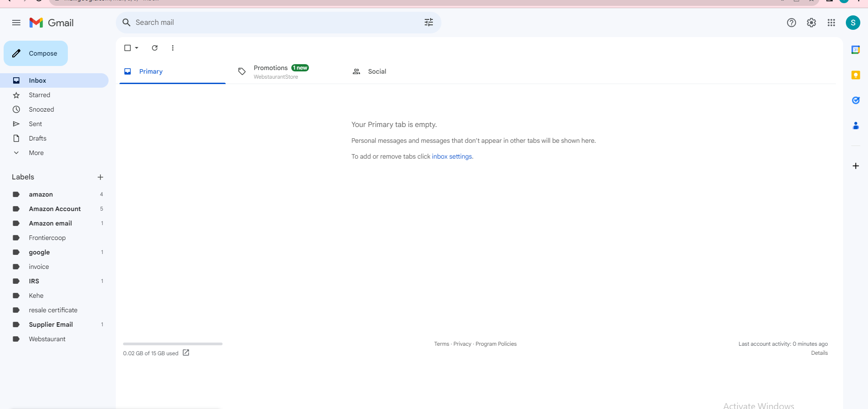The width and height of the screenshot is (868, 409).
Task: Click the Gmail logo
Action: [x=52, y=23]
